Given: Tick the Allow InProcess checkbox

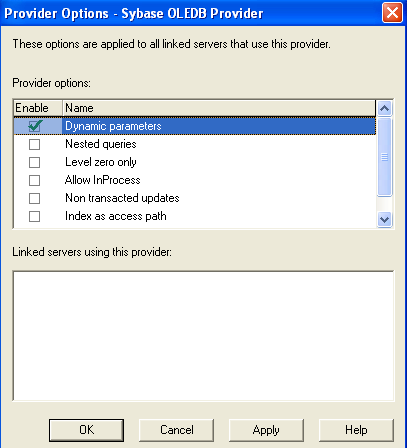Looking at the screenshot, I should point(34,180).
